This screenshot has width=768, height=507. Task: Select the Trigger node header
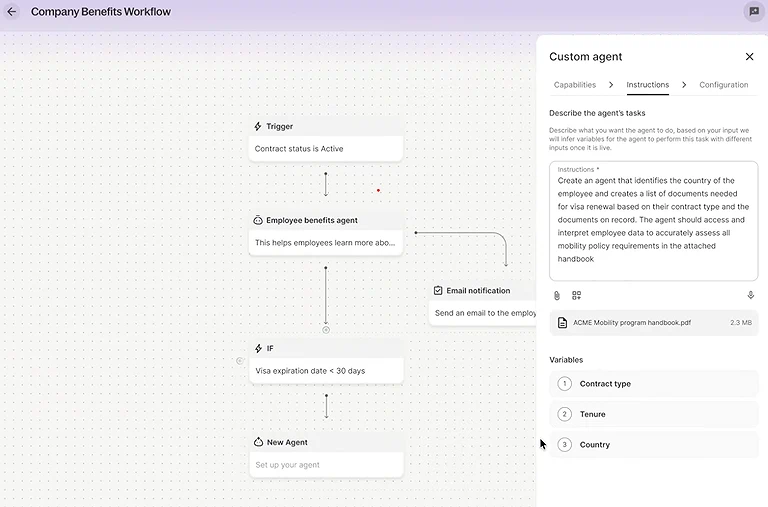click(x=326, y=126)
